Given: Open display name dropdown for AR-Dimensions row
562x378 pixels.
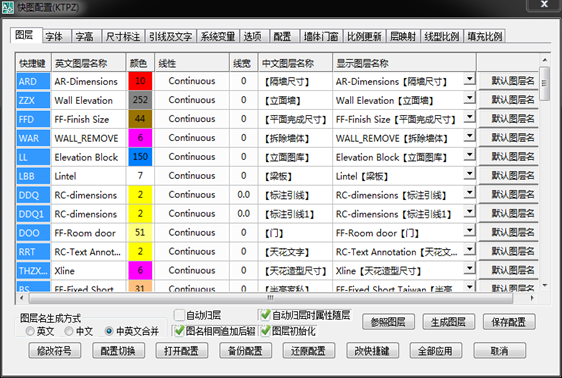Looking at the screenshot, I should (x=469, y=79).
